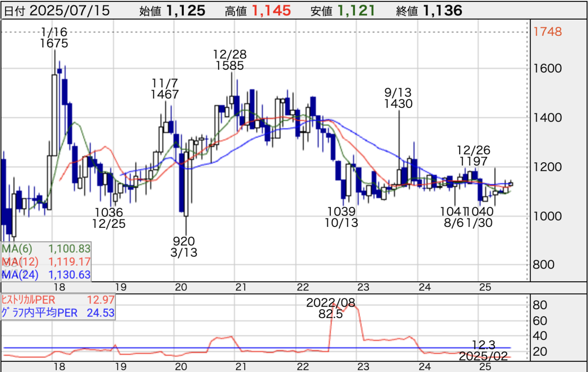Click the 1400 price axis label

[x=547, y=118]
